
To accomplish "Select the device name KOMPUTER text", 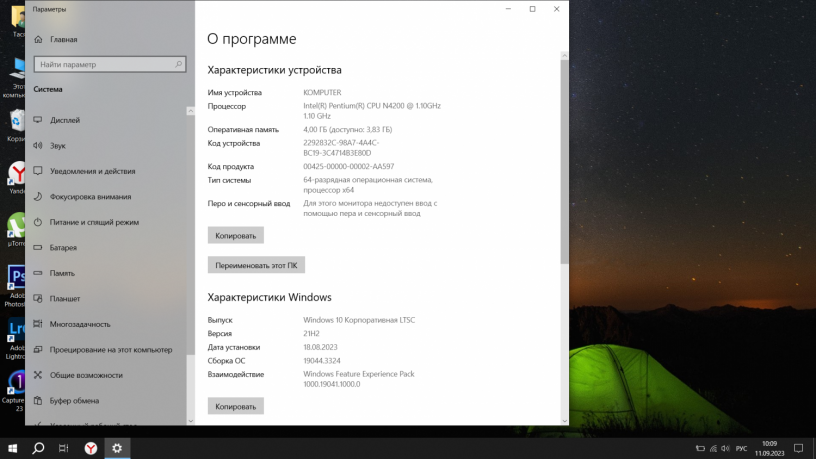I will tap(322, 93).
